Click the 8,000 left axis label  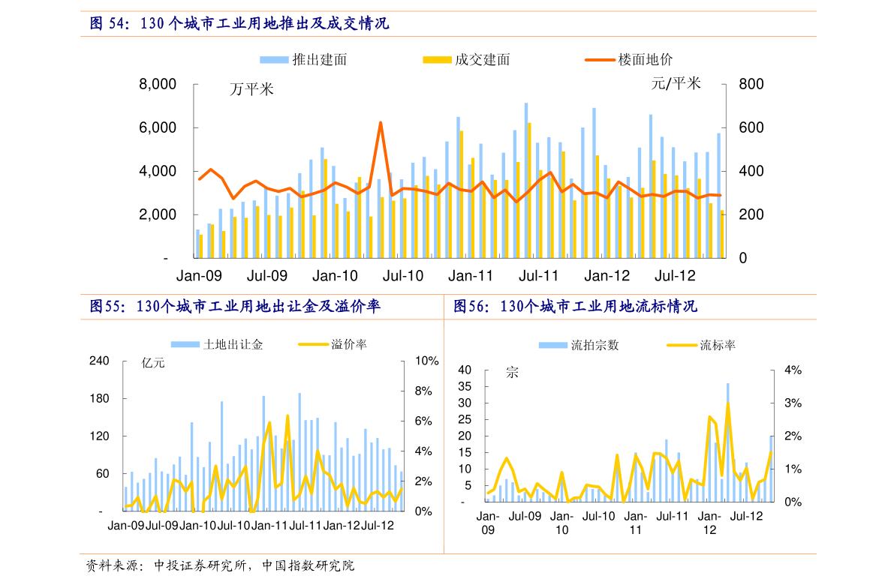(158, 84)
